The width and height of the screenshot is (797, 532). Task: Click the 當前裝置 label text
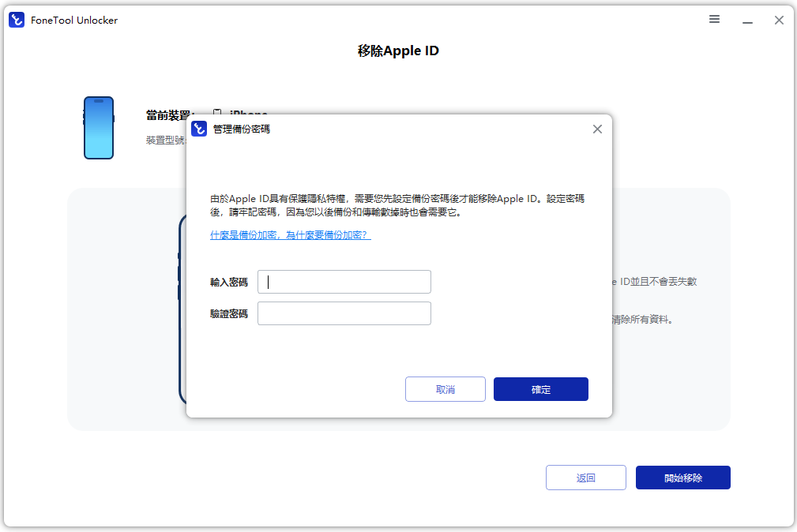coord(169,115)
